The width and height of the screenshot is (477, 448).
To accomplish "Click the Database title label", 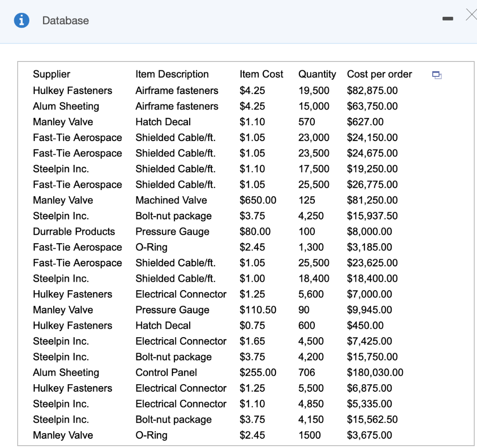I will pyautogui.click(x=65, y=20).
